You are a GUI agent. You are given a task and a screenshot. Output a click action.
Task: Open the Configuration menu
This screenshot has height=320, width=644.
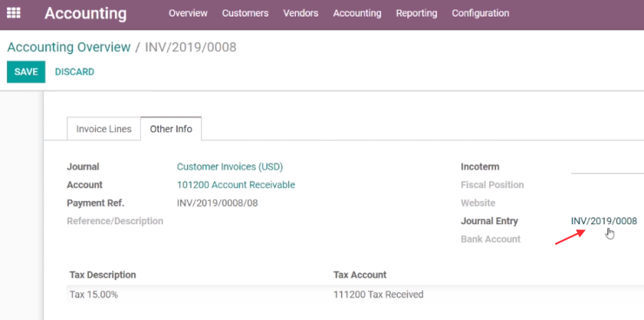[480, 13]
